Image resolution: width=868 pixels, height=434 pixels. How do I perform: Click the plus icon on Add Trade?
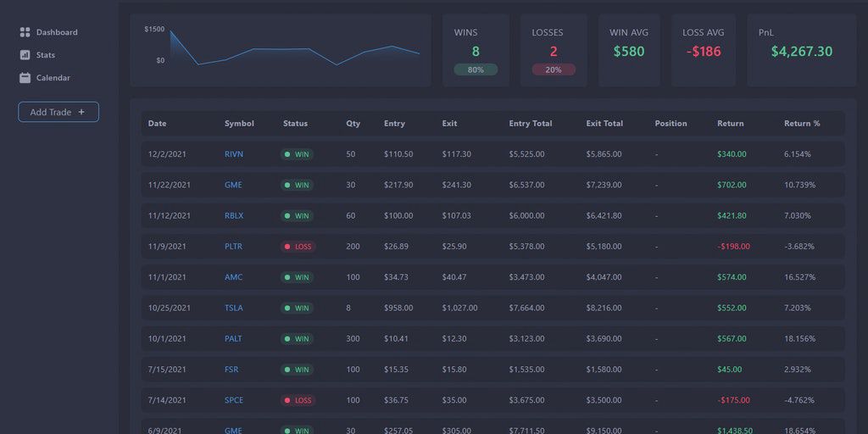(81, 112)
